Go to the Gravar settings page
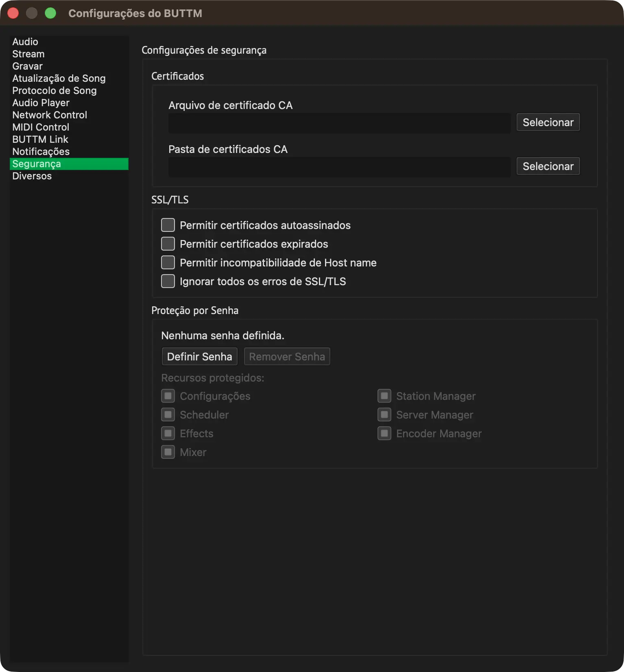 point(69,66)
